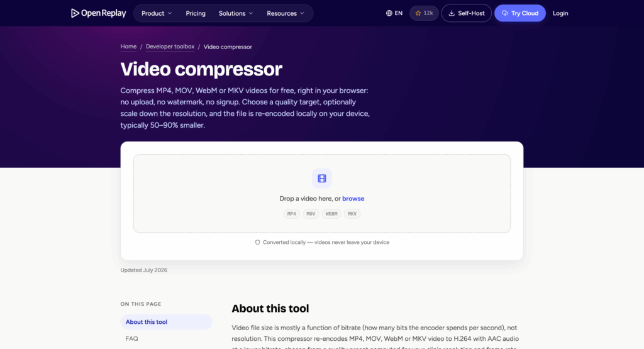Image resolution: width=644 pixels, height=349 pixels.
Task: Click the Self-Host button
Action: point(466,13)
